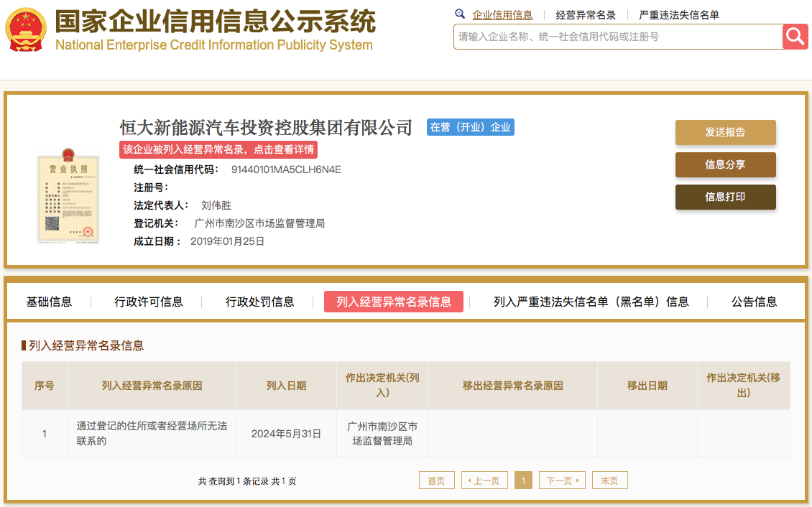Switch to the 行政处罚信息 tab
812x507 pixels.
(x=260, y=302)
